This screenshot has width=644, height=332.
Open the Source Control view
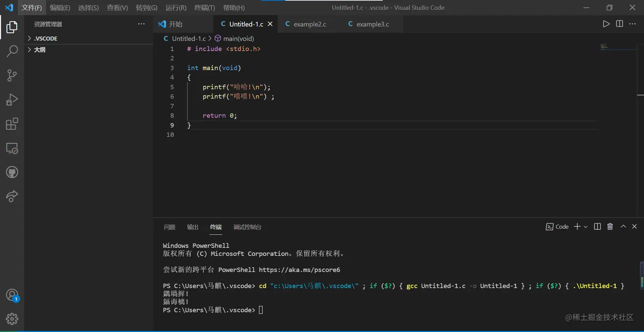(x=11, y=75)
